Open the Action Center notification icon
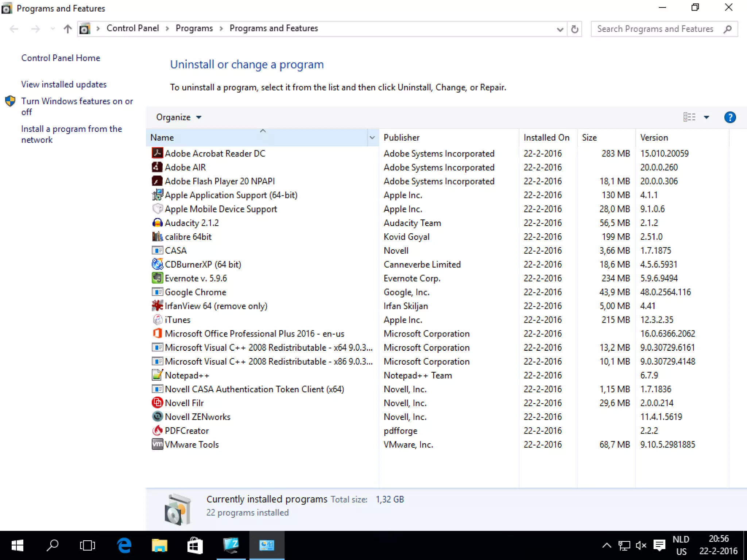Image resolution: width=747 pixels, height=560 pixels. [x=659, y=545]
